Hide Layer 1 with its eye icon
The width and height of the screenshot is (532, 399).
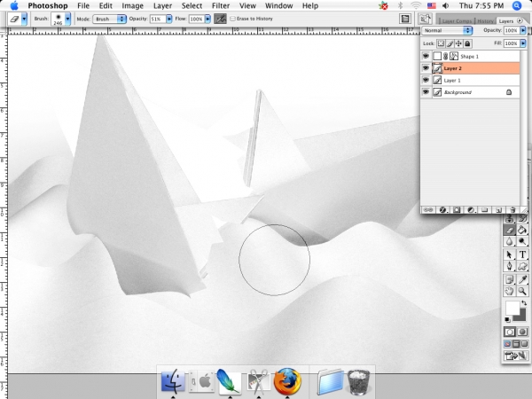tap(426, 80)
